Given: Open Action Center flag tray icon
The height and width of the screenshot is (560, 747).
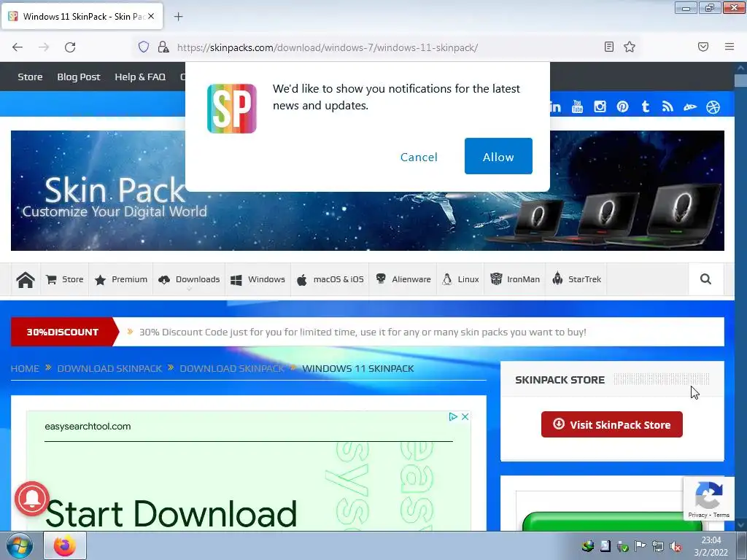Looking at the screenshot, I should [x=640, y=546].
